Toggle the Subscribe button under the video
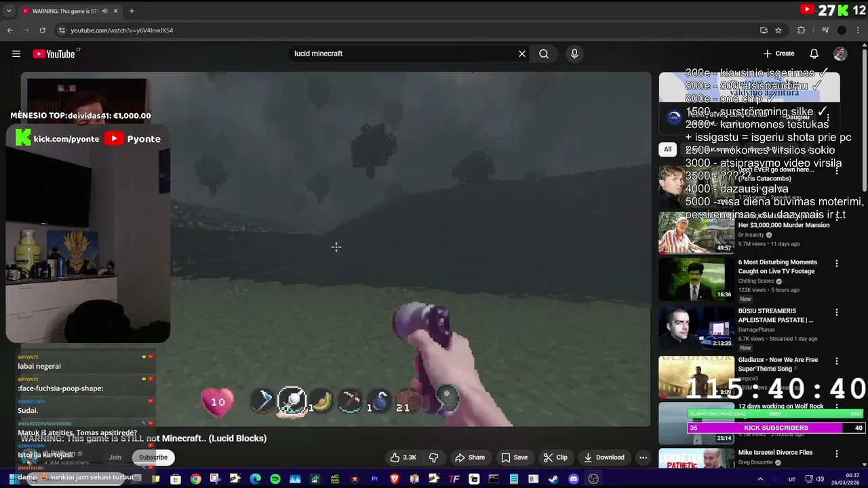Viewport: 868px width, 488px height. (153, 457)
